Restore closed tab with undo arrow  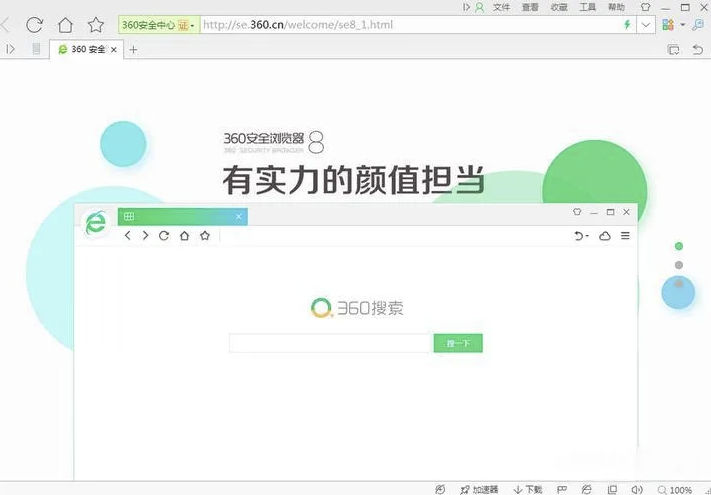(x=698, y=49)
